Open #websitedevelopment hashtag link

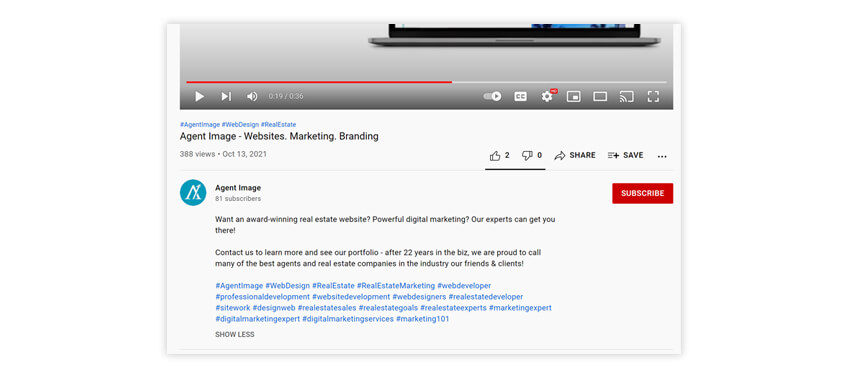click(x=352, y=297)
